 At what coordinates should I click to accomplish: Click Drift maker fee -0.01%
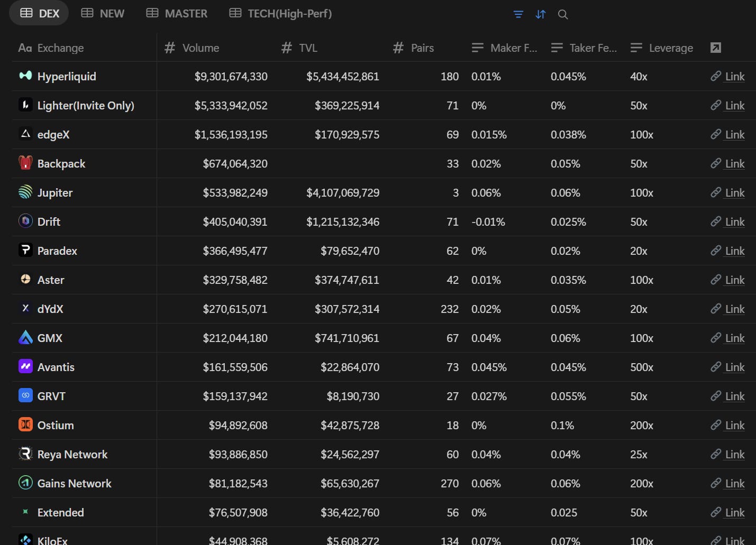click(x=488, y=221)
